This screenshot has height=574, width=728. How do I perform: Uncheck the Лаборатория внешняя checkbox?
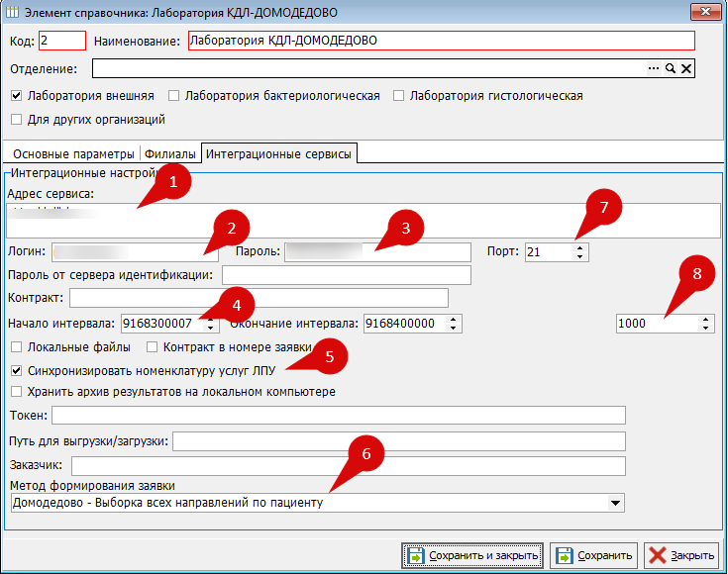(x=16, y=96)
